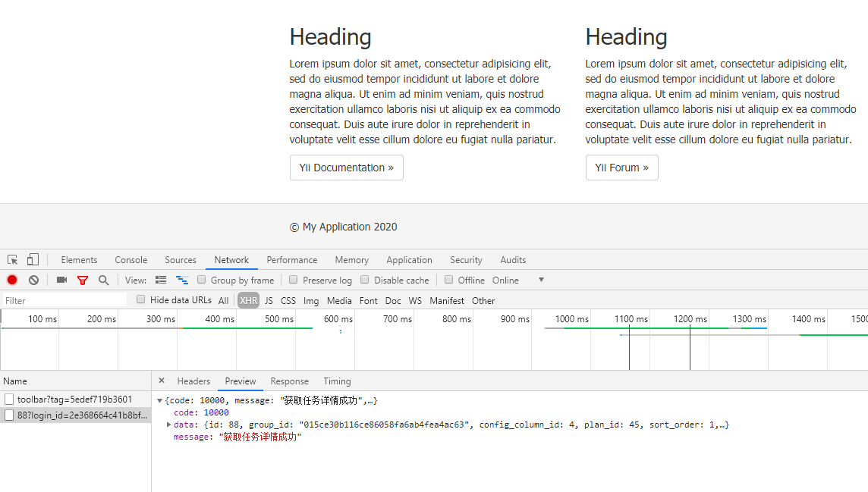Switch to the Console tab

point(131,260)
